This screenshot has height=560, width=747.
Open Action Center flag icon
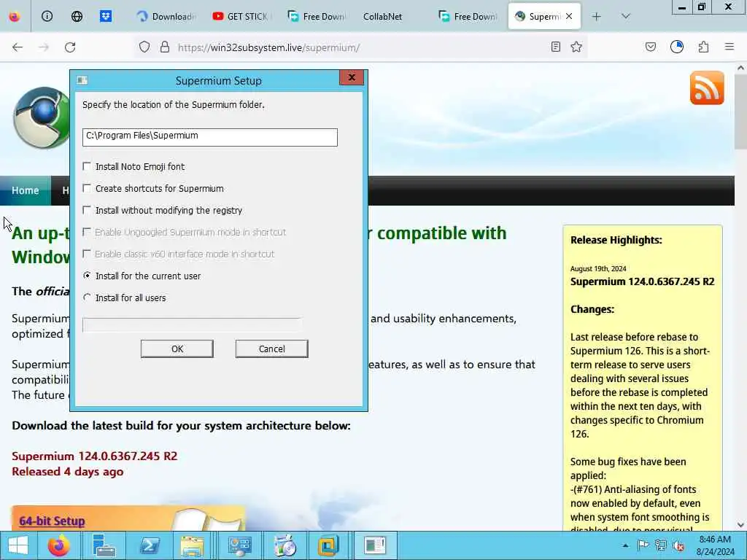pos(643,545)
